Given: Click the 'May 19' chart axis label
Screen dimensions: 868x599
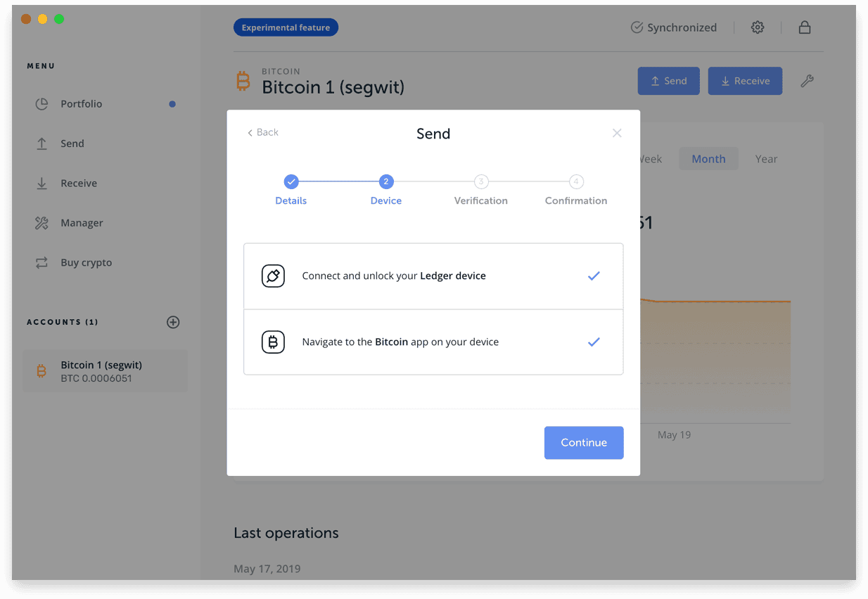Looking at the screenshot, I should [674, 435].
